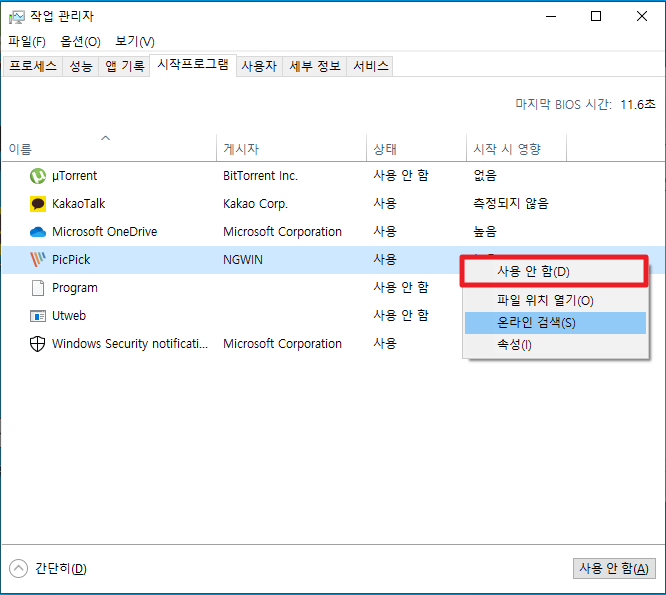Click the PicPick app icon
This screenshot has height=595, width=666.
pos(38,259)
